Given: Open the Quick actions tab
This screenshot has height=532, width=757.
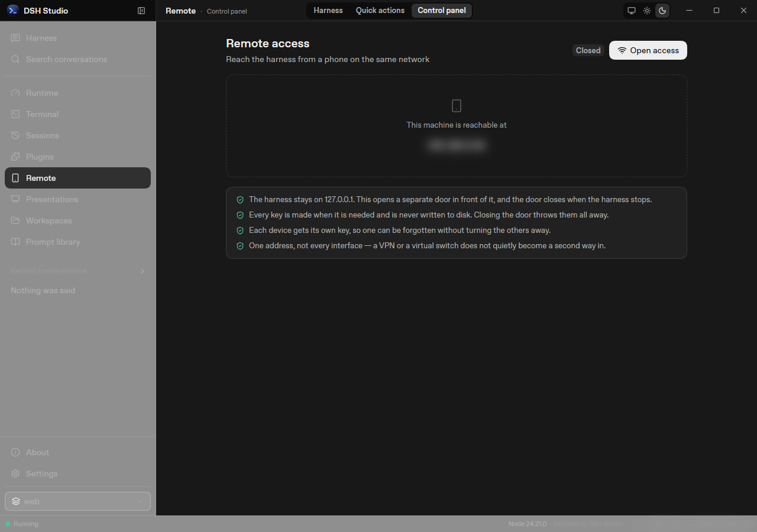Looking at the screenshot, I should [x=380, y=11].
